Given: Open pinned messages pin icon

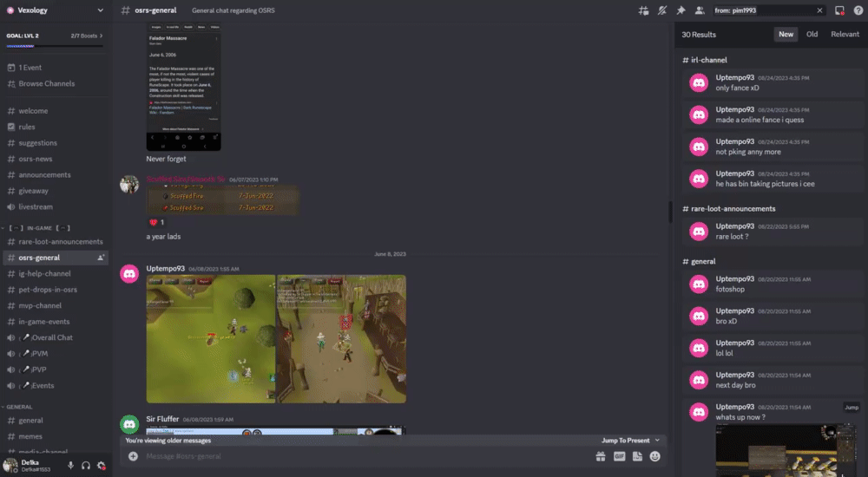Looking at the screenshot, I should (681, 10).
